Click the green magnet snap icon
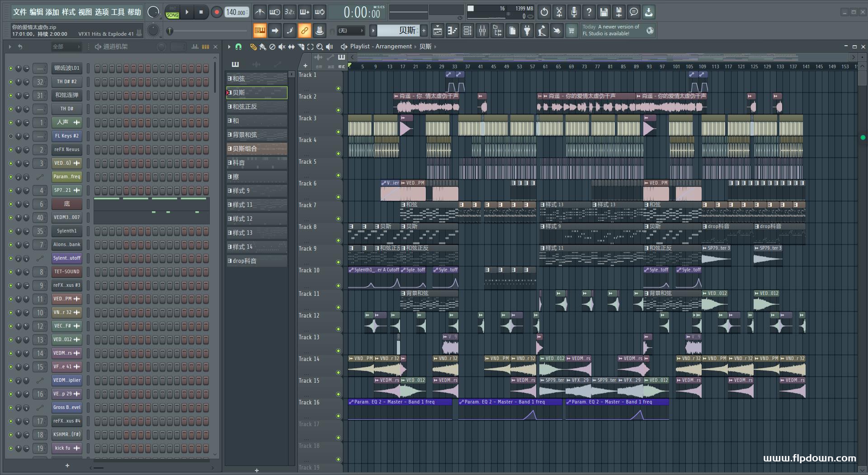The image size is (868, 475). [x=239, y=47]
